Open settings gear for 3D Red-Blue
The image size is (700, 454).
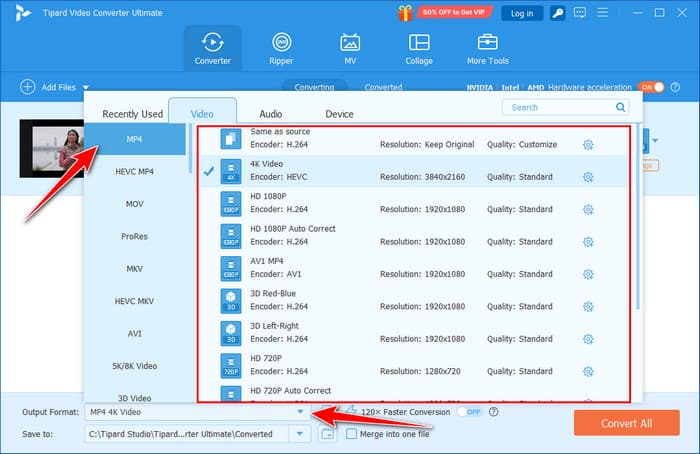588,307
